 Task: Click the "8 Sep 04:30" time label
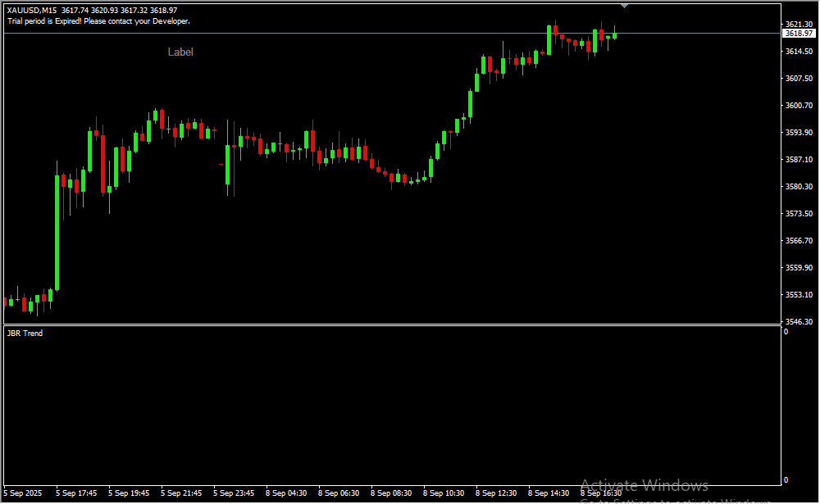[x=289, y=493]
